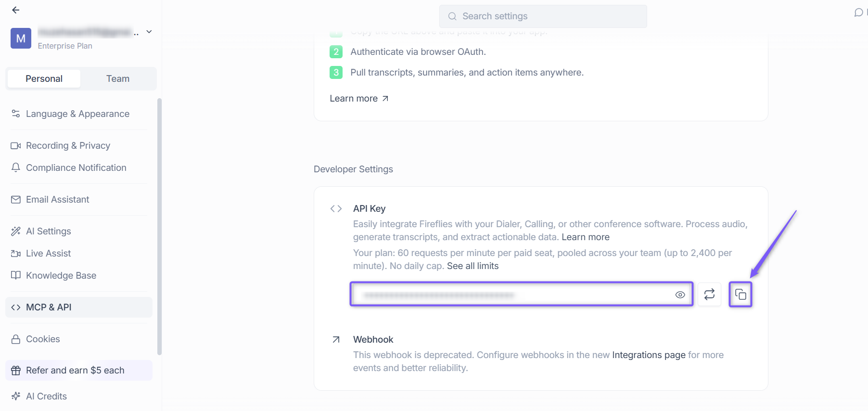
Task: Open AI Credits section
Action: click(79, 397)
